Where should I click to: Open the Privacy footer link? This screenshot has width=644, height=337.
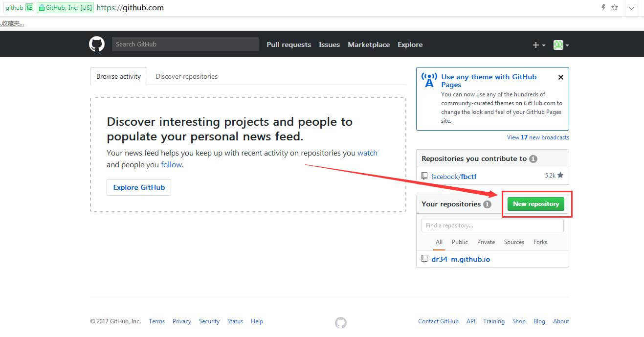[182, 321]
